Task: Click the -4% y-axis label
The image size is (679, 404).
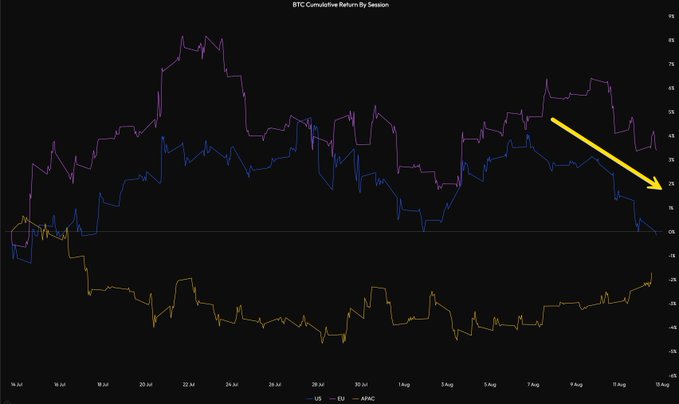Action: pyautogui.click(x=671, y=327)
